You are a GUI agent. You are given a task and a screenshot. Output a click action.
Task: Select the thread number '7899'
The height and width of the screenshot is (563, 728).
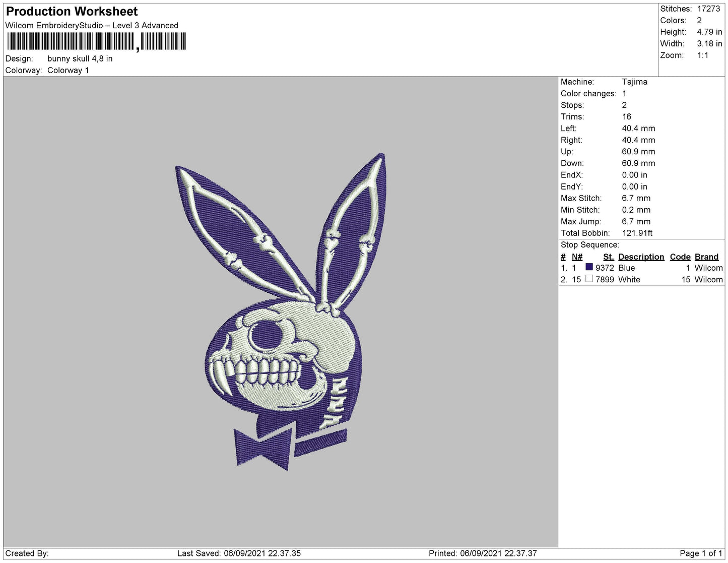click(x=605, y=279)
